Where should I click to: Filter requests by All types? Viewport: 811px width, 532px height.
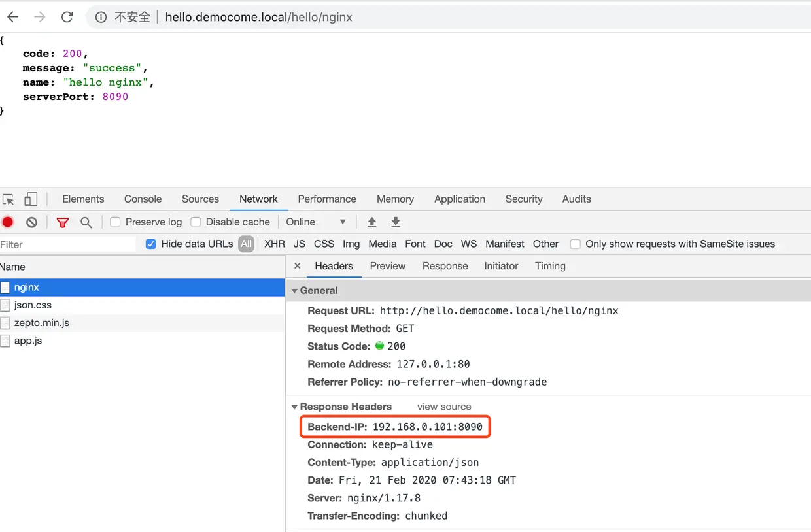pos(246,244)
